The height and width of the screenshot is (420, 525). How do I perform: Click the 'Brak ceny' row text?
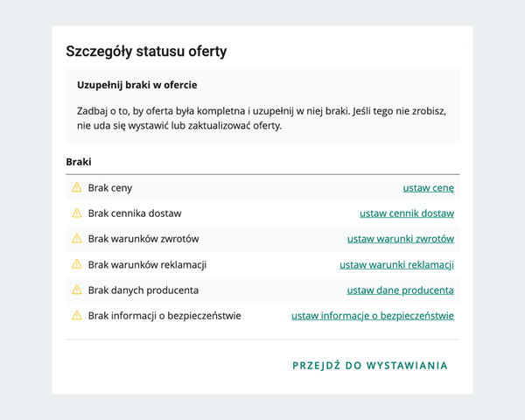point(110,187)
